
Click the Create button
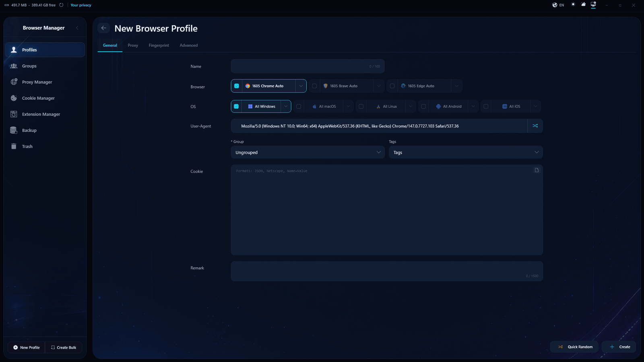click(619, 347)
